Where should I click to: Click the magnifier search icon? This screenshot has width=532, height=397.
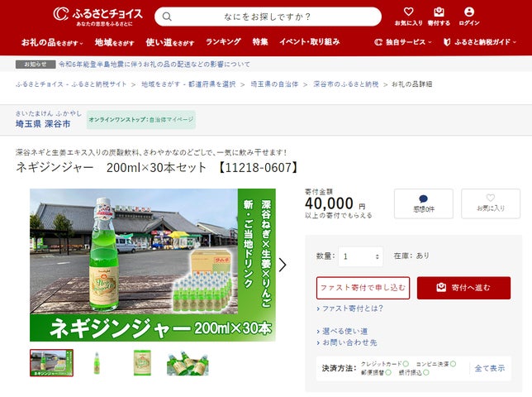point(167,17)
